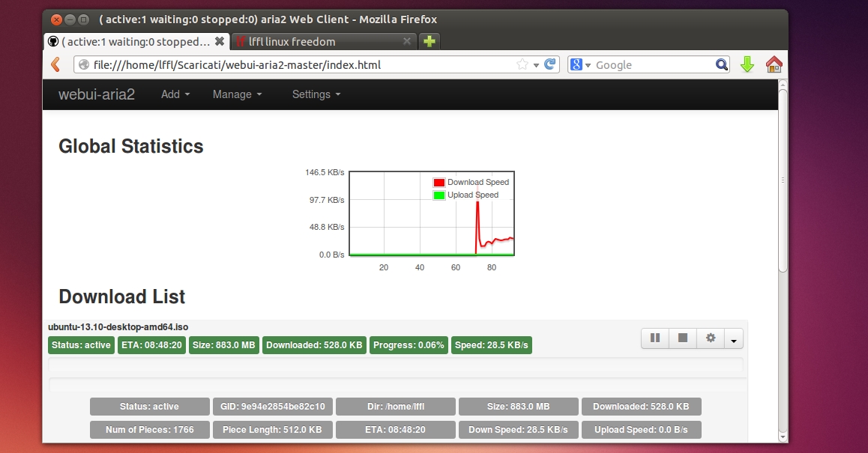Viewport: 868px width, 453px height.
Task: Open Firefox downloads green arrow
Action: pyautogui.click(x=747, y=64)
